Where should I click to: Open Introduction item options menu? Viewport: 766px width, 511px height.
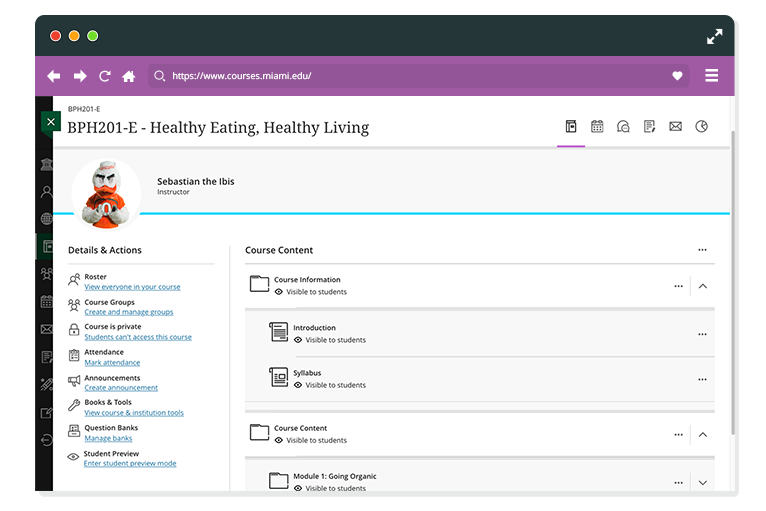(x=702, y=334)
